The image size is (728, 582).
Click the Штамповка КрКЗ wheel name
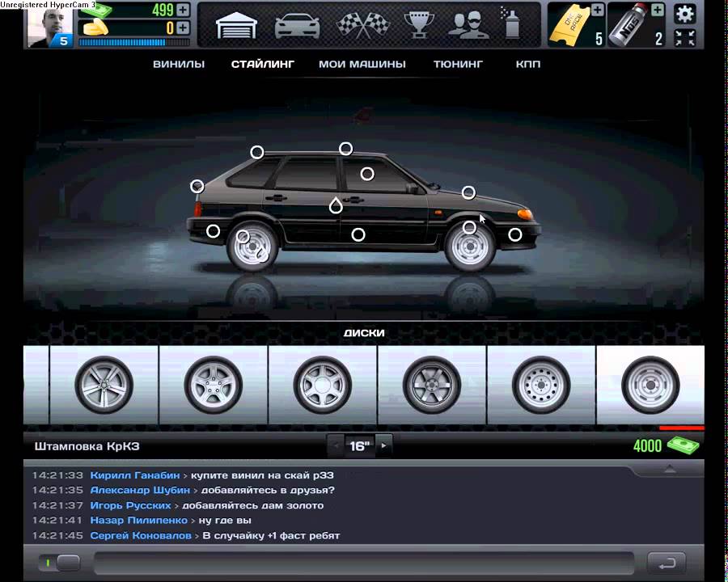tap(87, 446)
